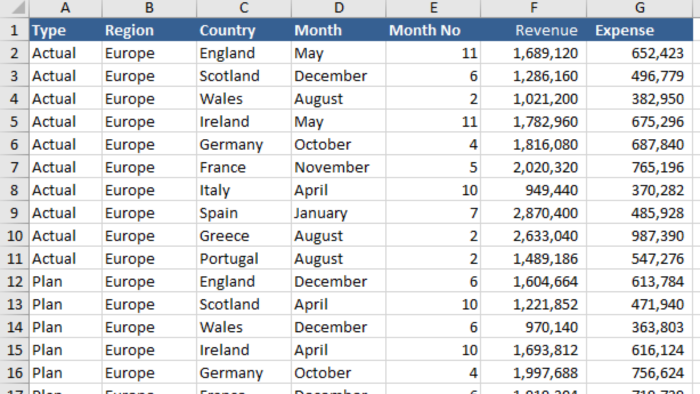Select the Italy cell
700x394 pixels.
244,190
